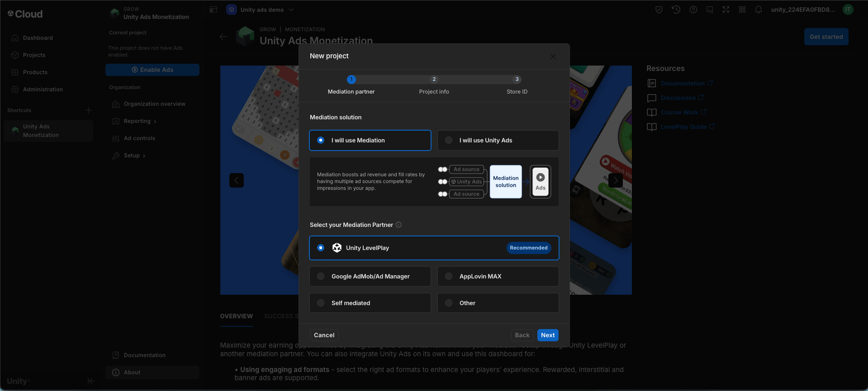Open the help question mark icon
Image resolution: width=868 pixels, height=391 pixels.
coord(693,9)
